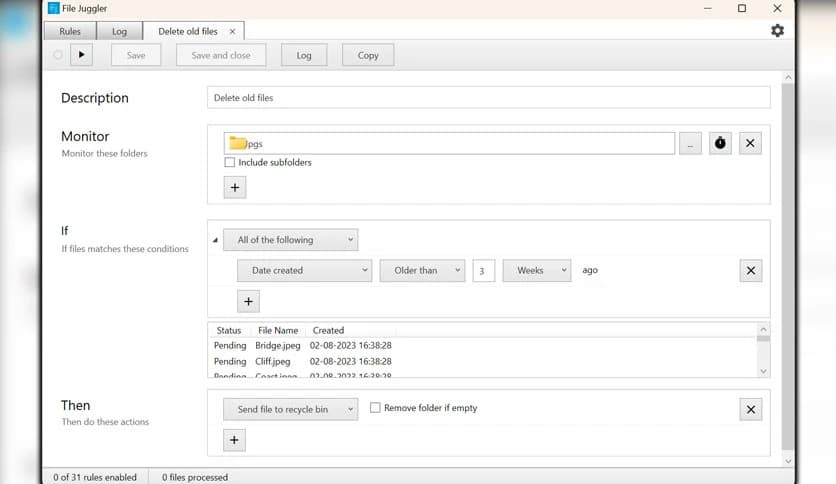836x484 pixels.
Task: Click '0 of 31 rules enabled' status
Action: point(95,477)
